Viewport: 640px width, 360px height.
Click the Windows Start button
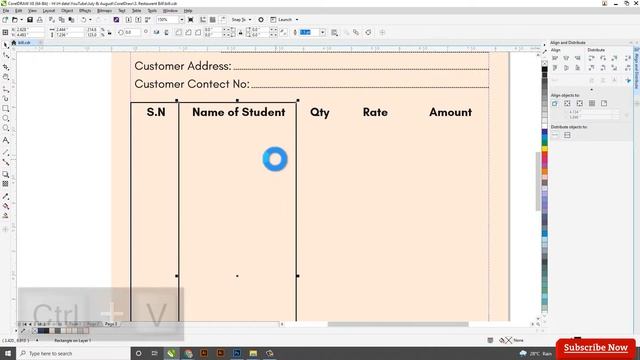(x=7, y=353)
